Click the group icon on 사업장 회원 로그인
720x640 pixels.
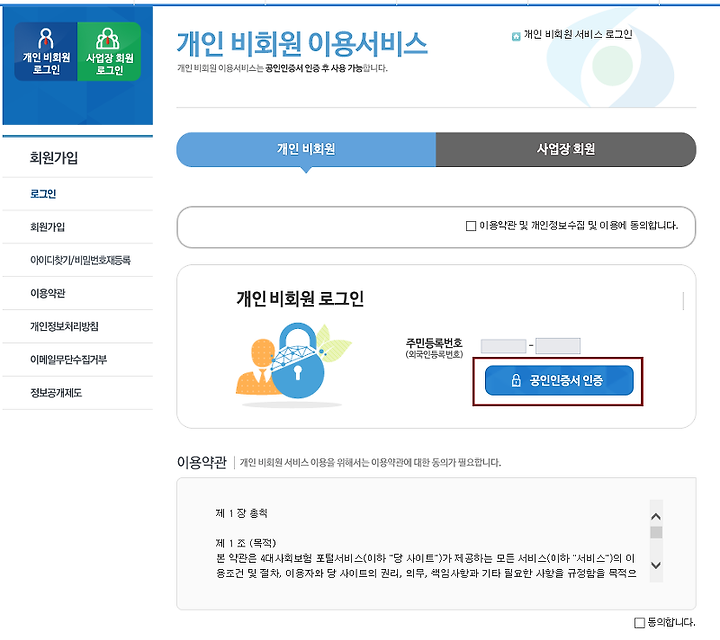(x=107, y=38)
